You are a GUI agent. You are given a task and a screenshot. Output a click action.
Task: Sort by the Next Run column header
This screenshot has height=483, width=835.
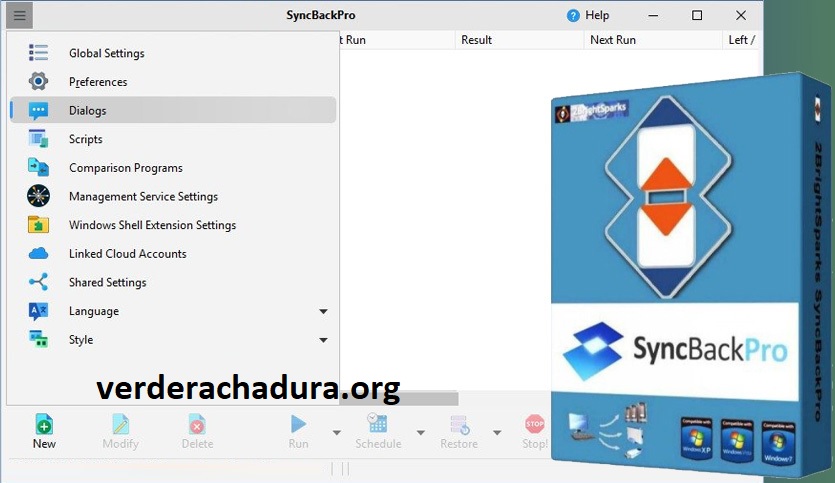[x=653, y=40]
